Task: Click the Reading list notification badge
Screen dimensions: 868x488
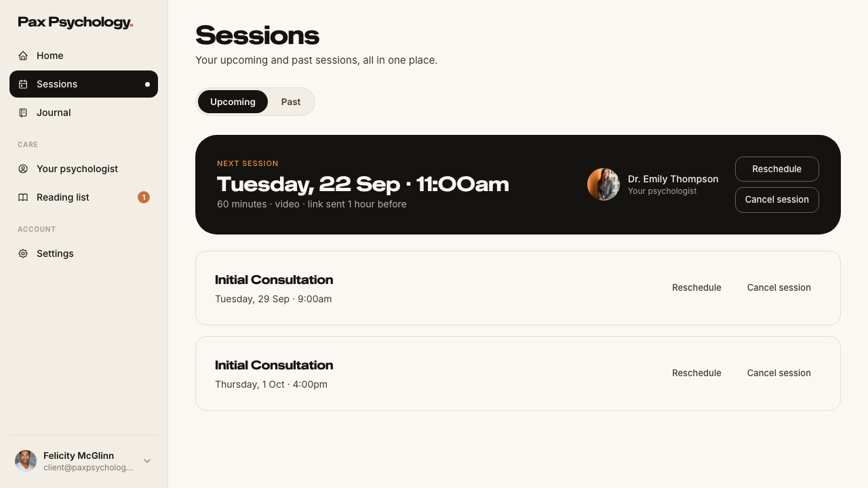Action: click(x=144, y=197)
